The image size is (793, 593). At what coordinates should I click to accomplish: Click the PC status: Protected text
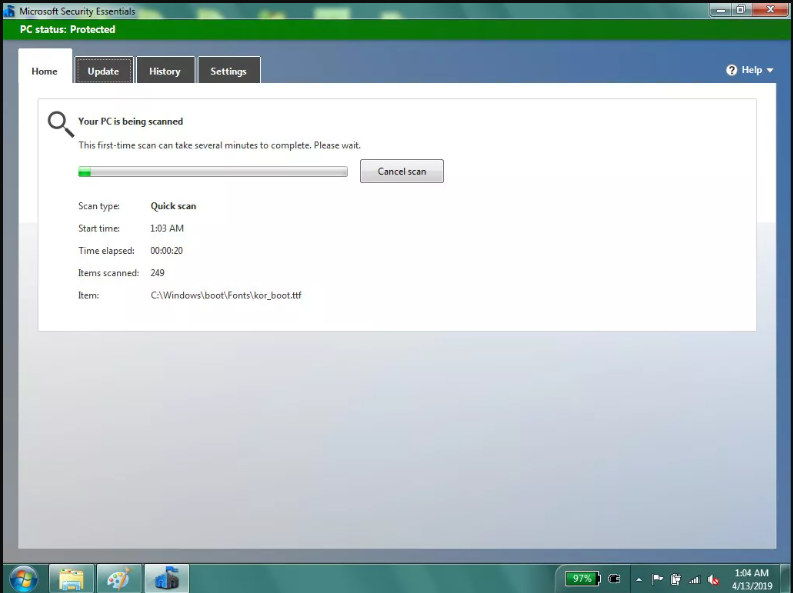[x=67, y=29]
